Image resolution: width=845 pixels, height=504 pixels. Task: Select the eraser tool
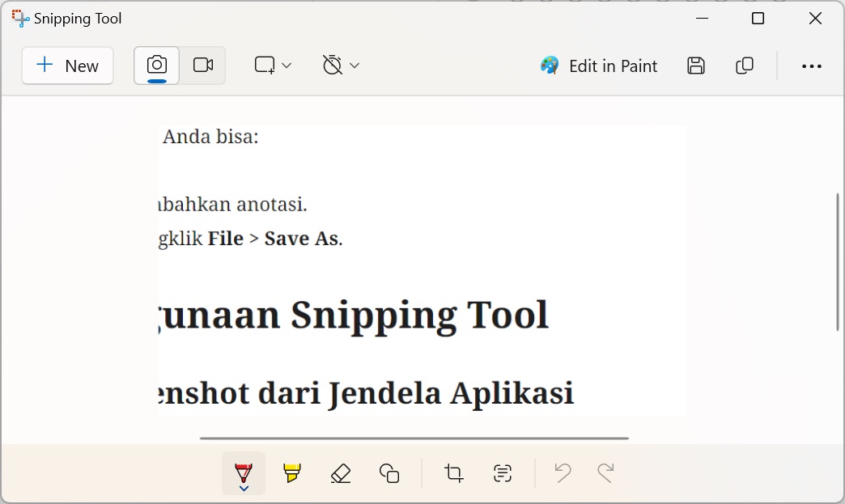(340, 473)
